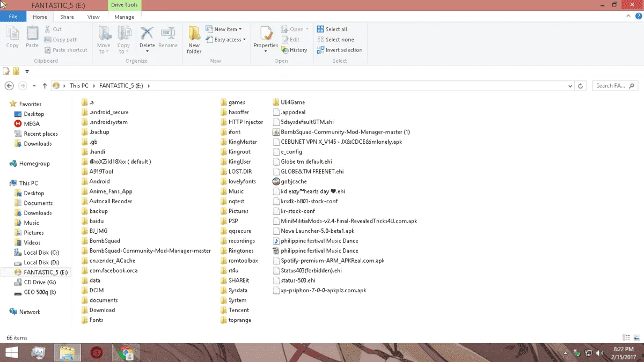Switch to the Manage tab
Image resolution: width=644 pixels, height=362 pixels.
tap(124, 17)
